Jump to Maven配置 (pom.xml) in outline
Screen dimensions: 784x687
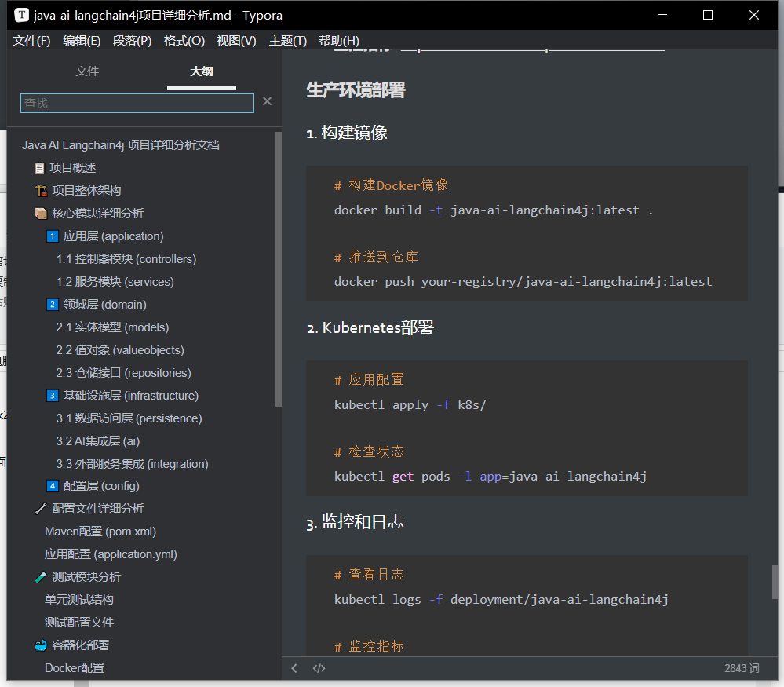point(100,532)
